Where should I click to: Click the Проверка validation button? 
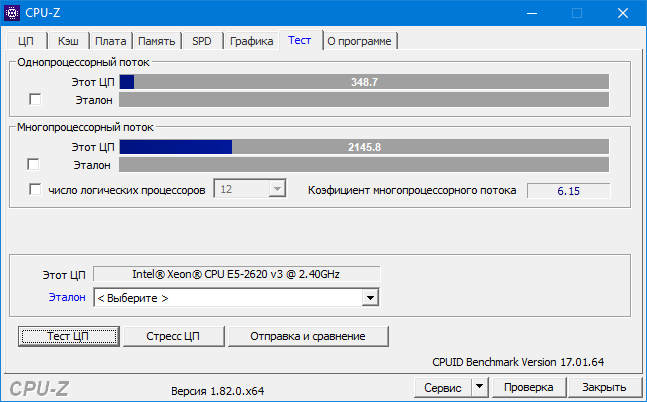coord(529,387)
